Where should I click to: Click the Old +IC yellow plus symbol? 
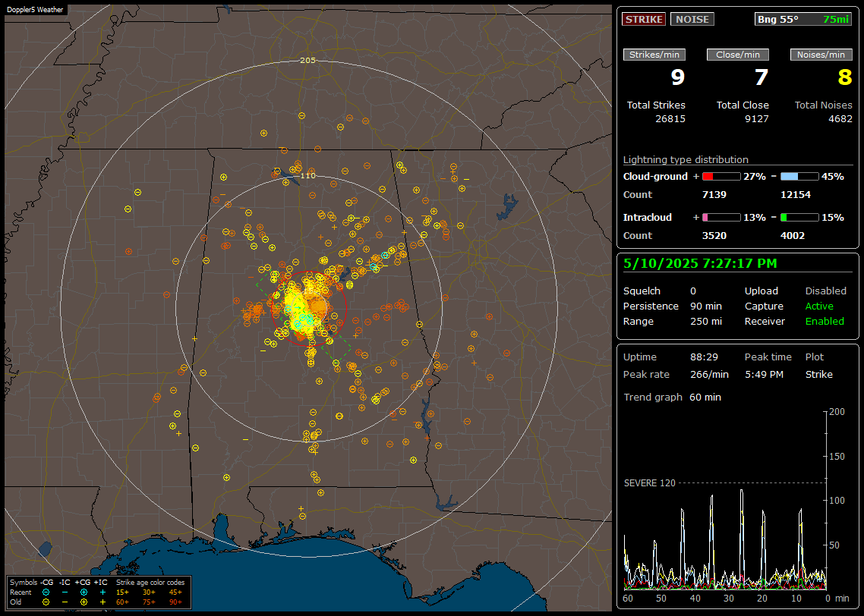point(102,602)
